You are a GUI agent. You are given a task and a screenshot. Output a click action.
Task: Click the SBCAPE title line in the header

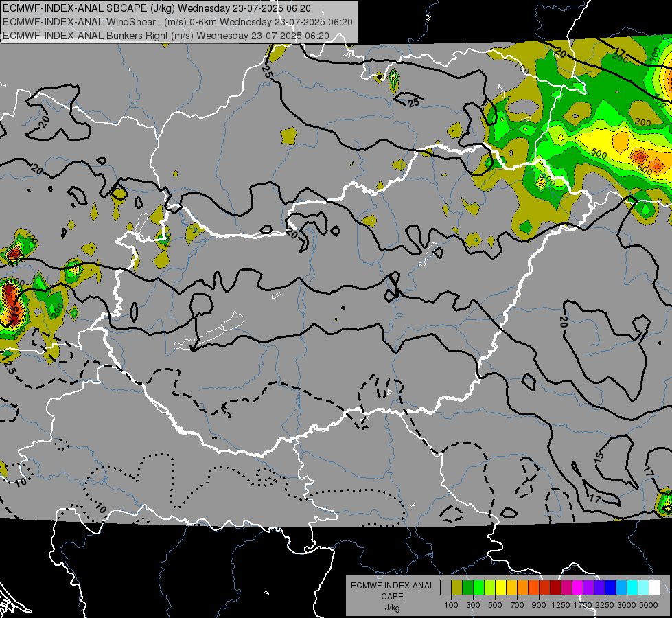click(x=157, y=8)
